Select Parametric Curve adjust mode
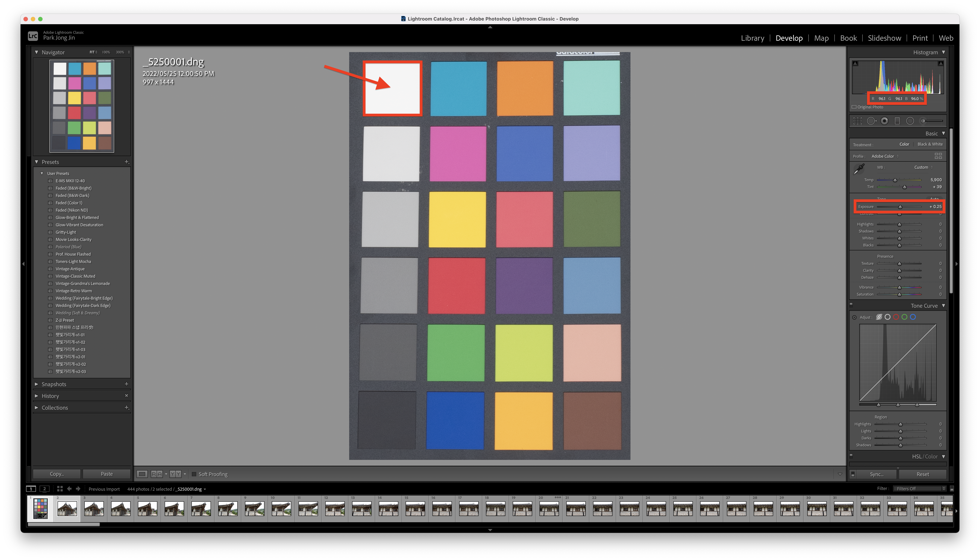Viewport: 980px width, 560px height. (x=879, y=317)
